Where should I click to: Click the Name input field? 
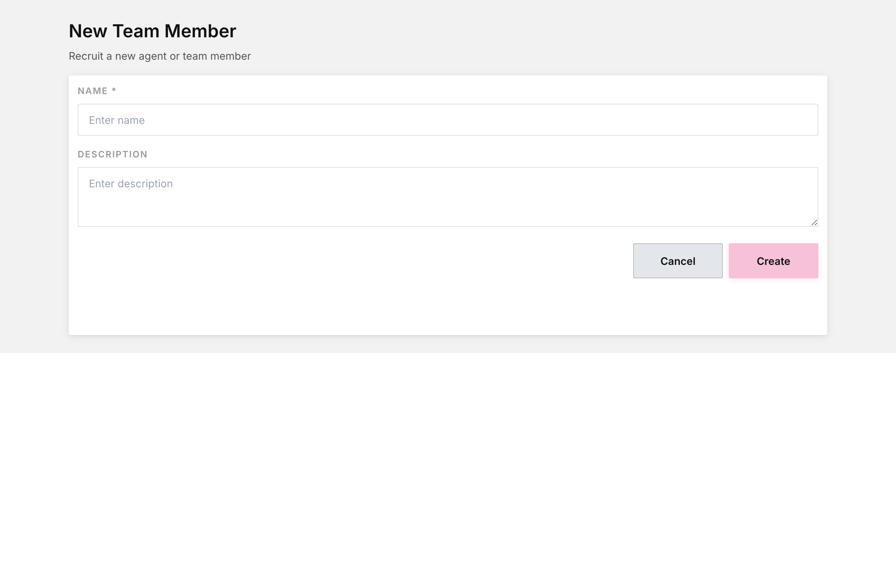click(x=448, y=120)
